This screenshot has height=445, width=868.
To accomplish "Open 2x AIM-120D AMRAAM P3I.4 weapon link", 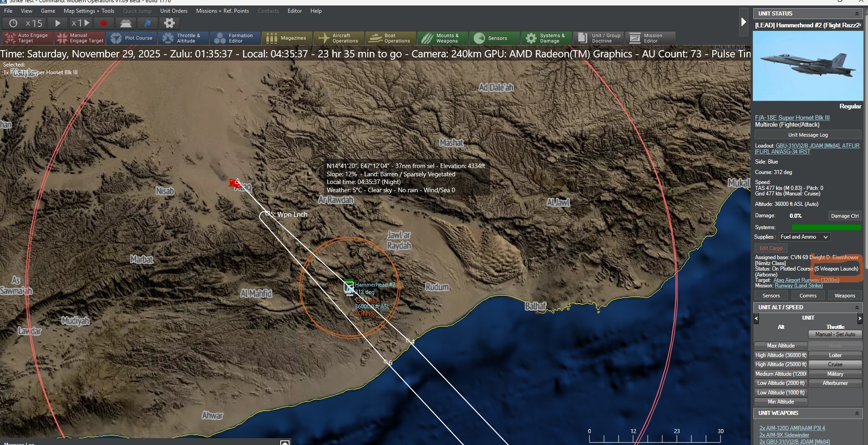I will [x=792, y=428].
